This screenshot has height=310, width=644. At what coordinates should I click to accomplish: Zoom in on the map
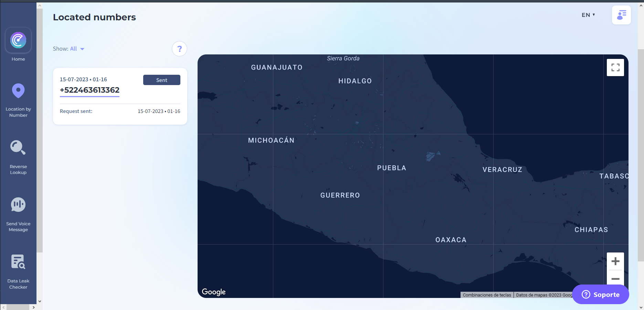[615, 261]
